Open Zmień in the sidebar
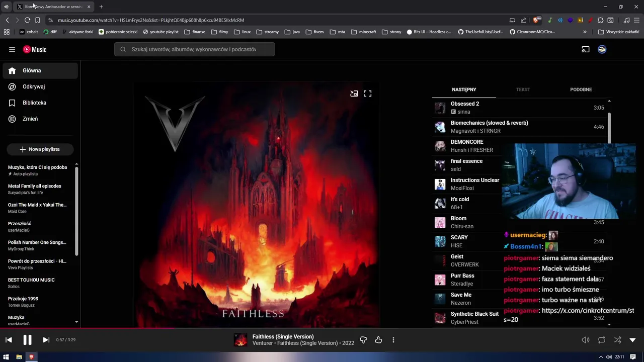This screenshot has height=362, width=644. [40, 119]
